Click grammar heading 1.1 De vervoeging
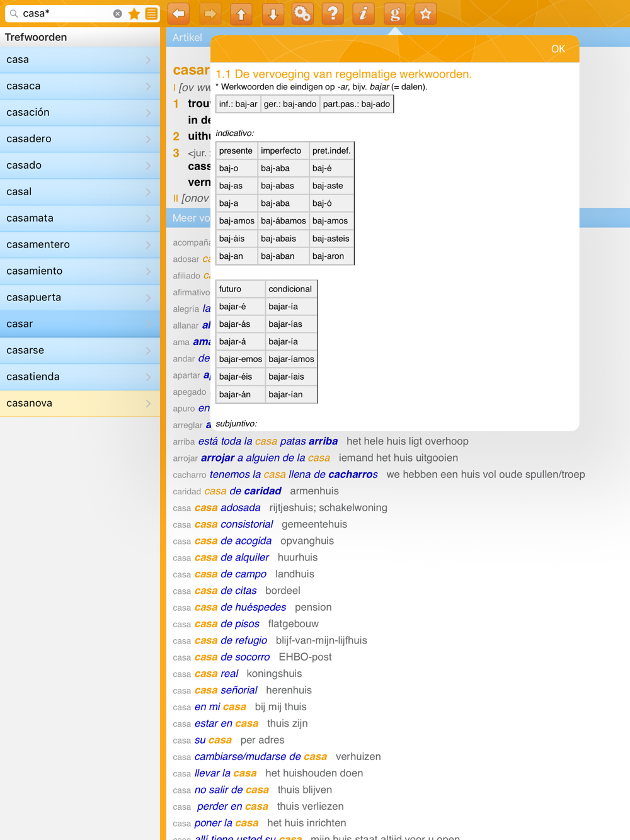Viewport: 630px width, 840px height. (x=343, y=74)
